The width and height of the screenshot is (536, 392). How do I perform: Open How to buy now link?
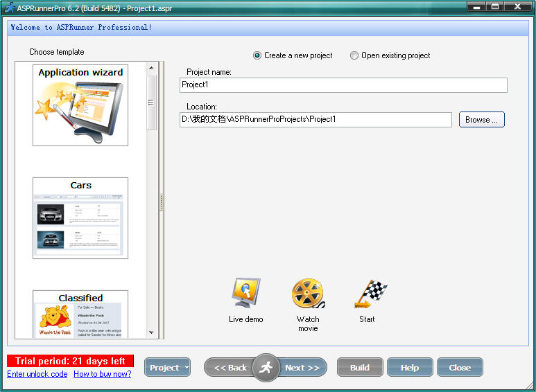[103, 374]
